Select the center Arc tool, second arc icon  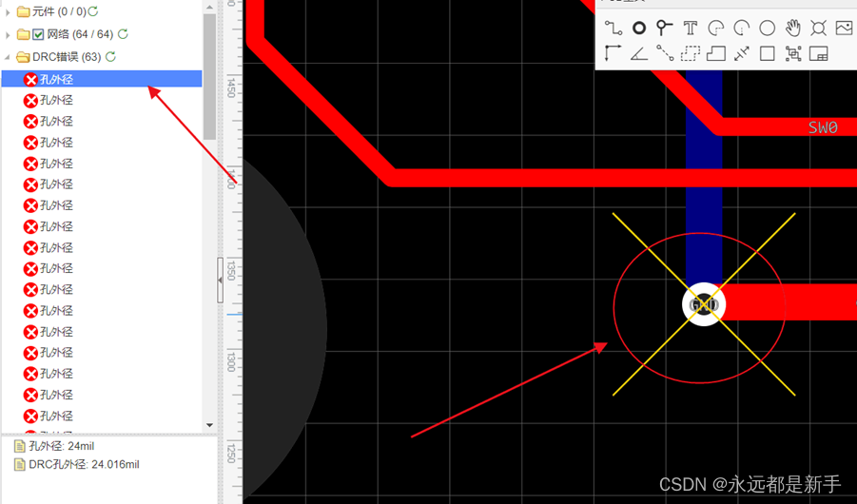[742, 28]
